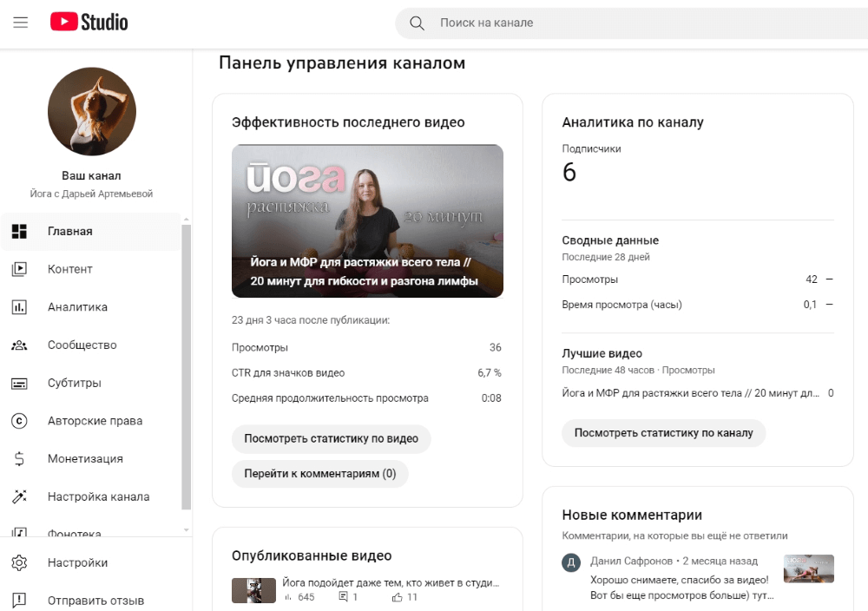868x611 pixels.
Task: Click channel name "Йога с Дарьей Артемьевой"
Action: 91,194
